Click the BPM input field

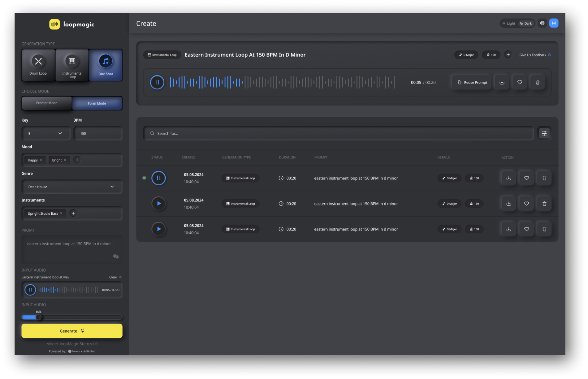(98, 133)
